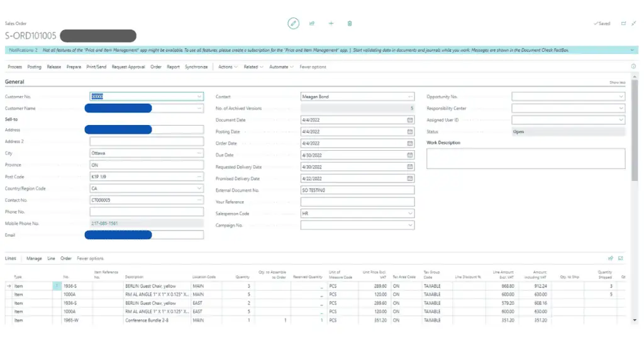This screenshot has height=338, width=644.
Task: Click Fewer options in Lines section
Action: coord(91,258)
